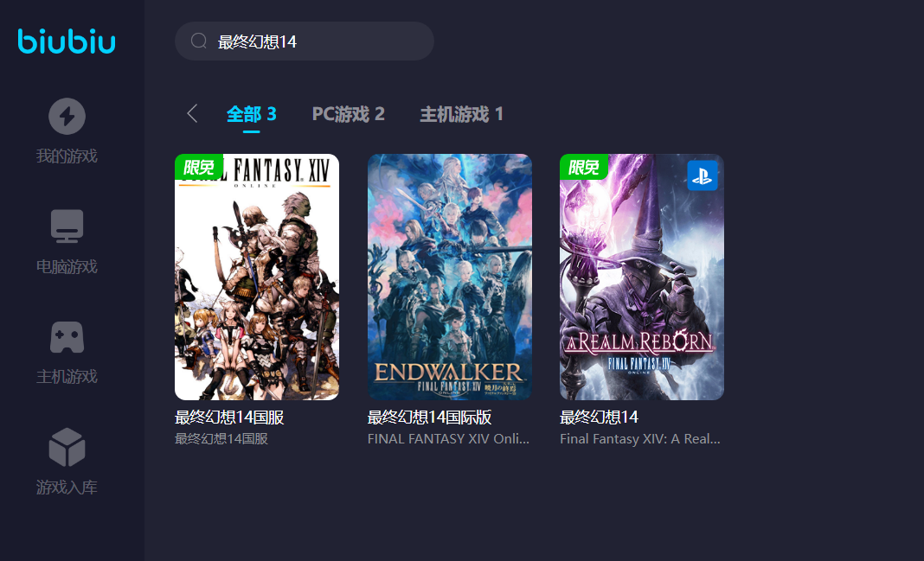Switch to the PC游戏 2 tab
Viewport: 924px width, 561px height.
[349, 114]
